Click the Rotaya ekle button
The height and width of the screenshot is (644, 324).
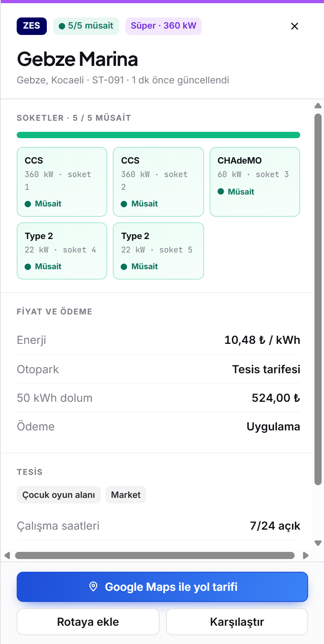pos(88,622)
